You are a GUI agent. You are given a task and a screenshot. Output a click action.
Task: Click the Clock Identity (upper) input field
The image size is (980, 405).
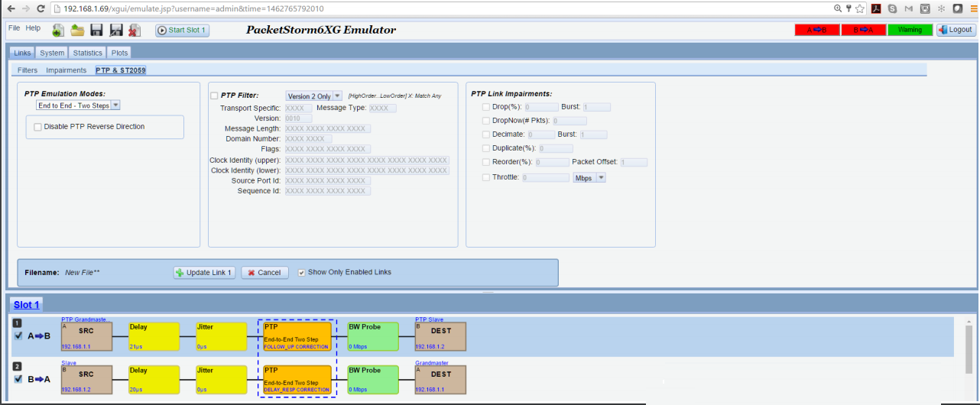coord(367,160)
